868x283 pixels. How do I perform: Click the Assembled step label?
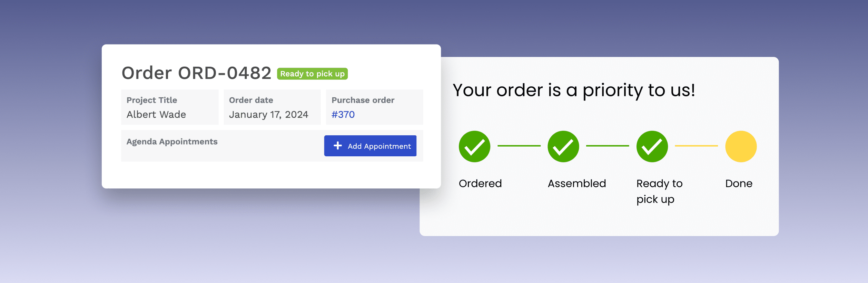[577, 183]
